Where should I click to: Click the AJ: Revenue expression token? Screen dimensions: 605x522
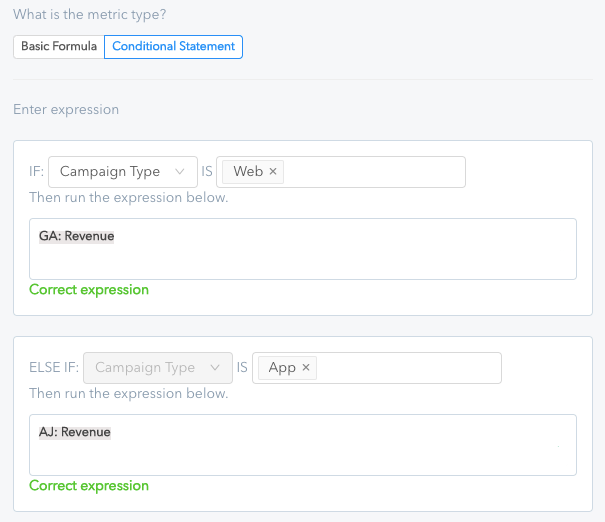click(x=75, y=432)
